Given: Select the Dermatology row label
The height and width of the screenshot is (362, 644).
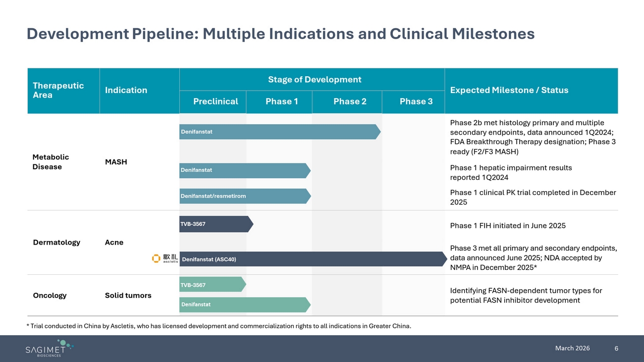Looking at the screenshot, I should (x=56, y=242).
